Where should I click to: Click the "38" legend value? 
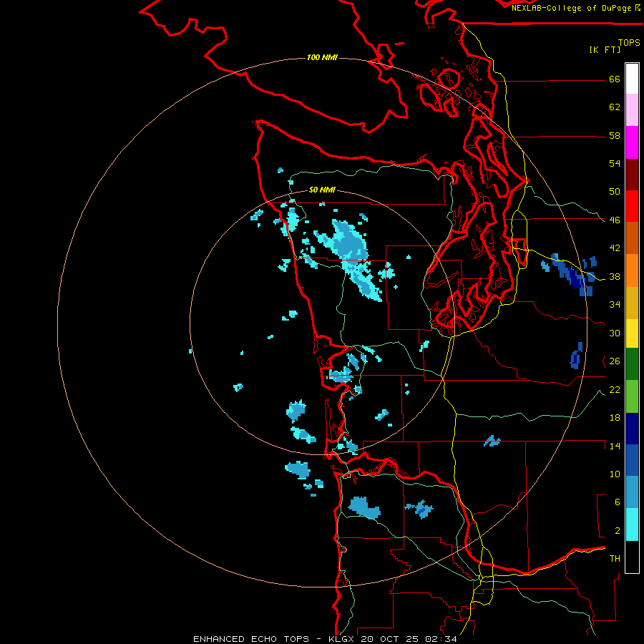tap(615, 276)
